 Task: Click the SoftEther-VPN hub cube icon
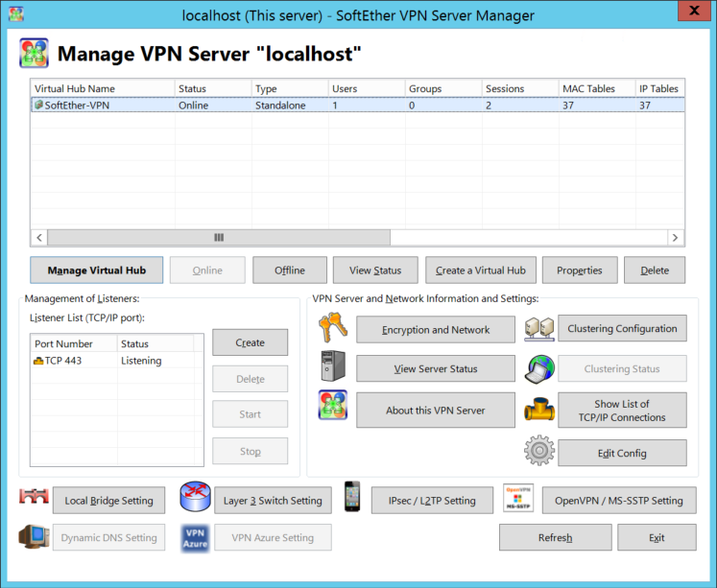[38, 106]
